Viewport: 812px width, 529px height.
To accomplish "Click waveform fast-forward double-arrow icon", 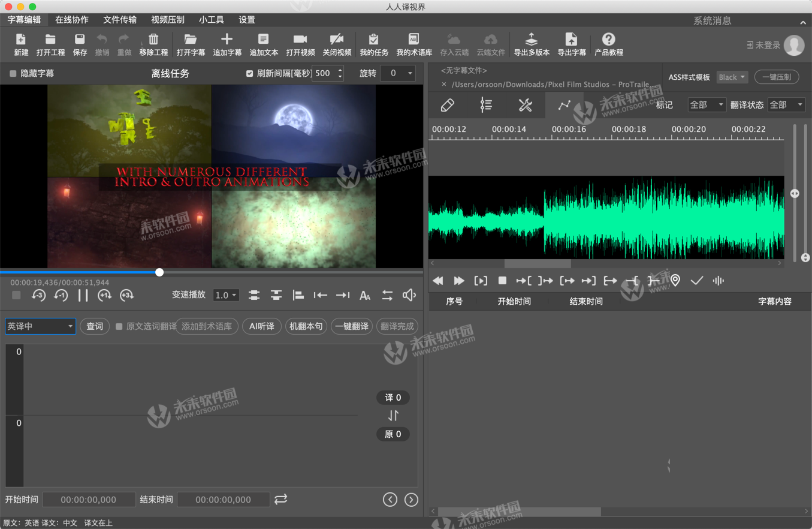I will point(459,281).
